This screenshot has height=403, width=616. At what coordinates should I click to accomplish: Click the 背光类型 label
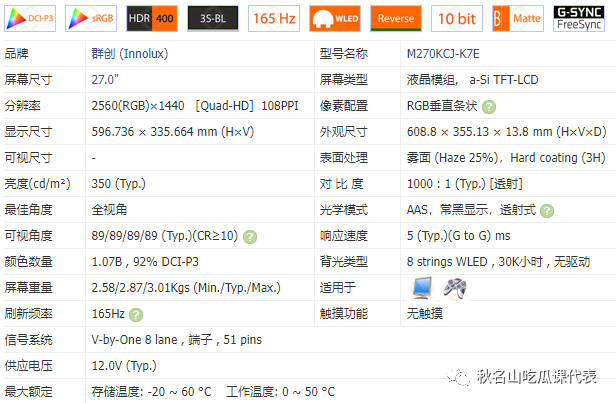click(x=343, y=262)
